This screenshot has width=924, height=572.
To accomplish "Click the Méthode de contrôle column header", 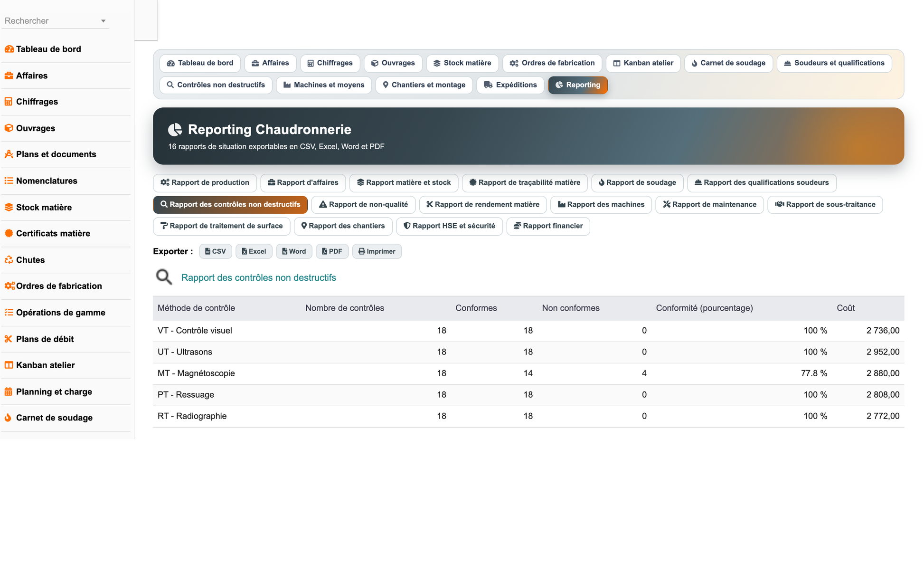I will pos(196,308).
